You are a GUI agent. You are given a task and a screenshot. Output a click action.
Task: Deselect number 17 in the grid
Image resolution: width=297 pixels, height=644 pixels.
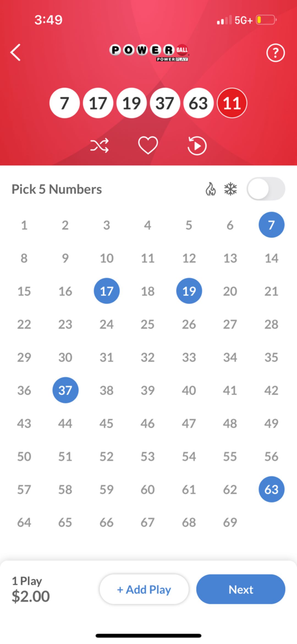pyautogui.click(x=107, y=291)
